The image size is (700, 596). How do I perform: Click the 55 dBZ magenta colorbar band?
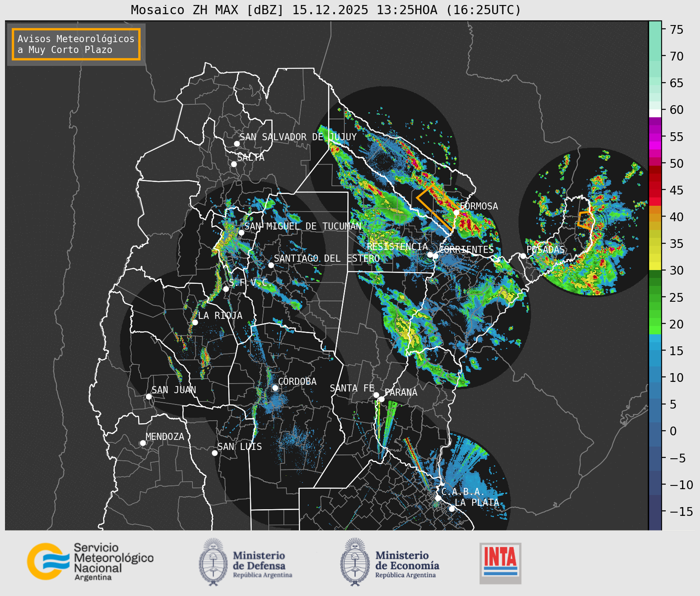tap(655, 136)
